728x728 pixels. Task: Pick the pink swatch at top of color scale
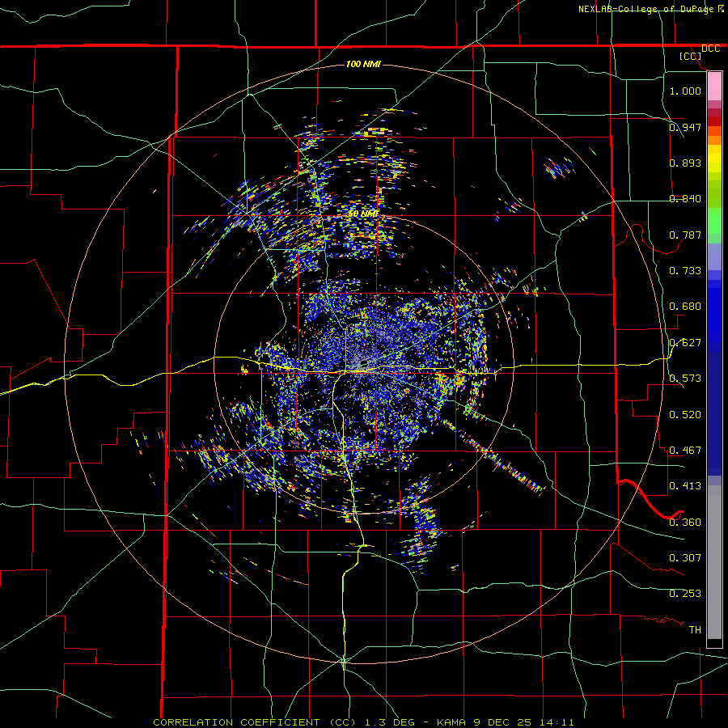click(x=714, y=87)
